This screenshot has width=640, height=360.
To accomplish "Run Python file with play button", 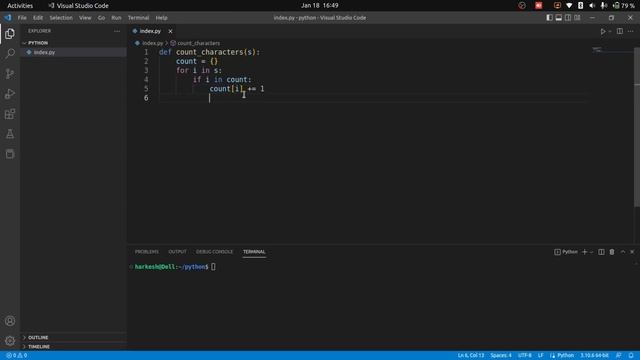I will pyautogui.click(x=602, y=31).
